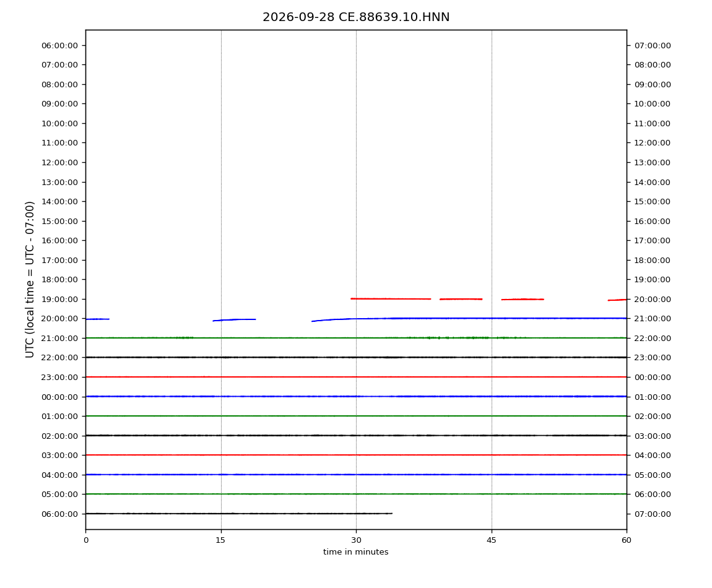Click the red 23:00:00 seismogram trace
712x588 pixels.
pyautogui.click(x=356, y=377)
